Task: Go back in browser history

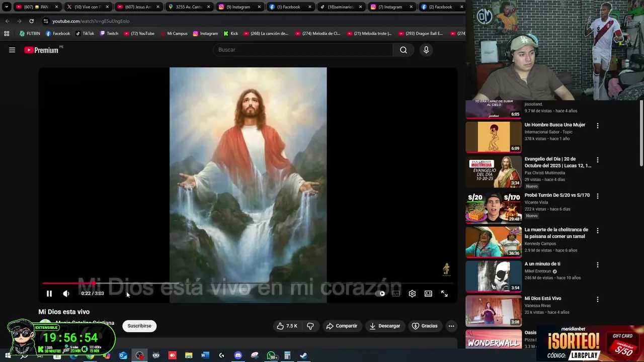Action: (7, 21)
